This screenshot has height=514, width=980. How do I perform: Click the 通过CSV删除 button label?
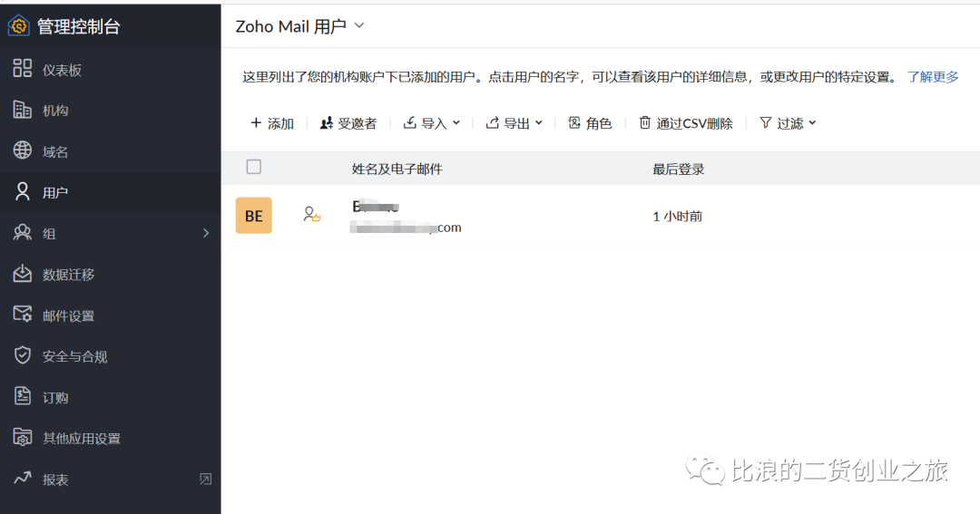pos(694,123)
